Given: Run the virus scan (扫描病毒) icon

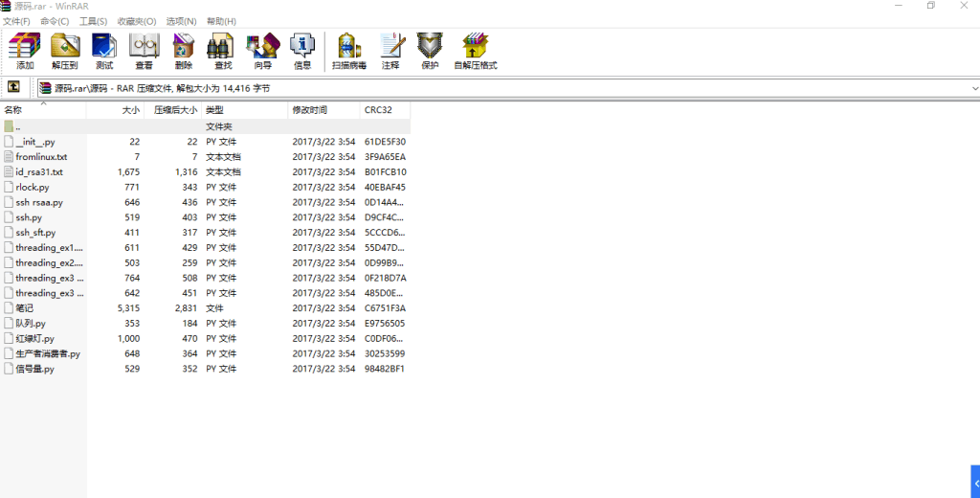Looking at the screenshot, I should pos(349,51).
